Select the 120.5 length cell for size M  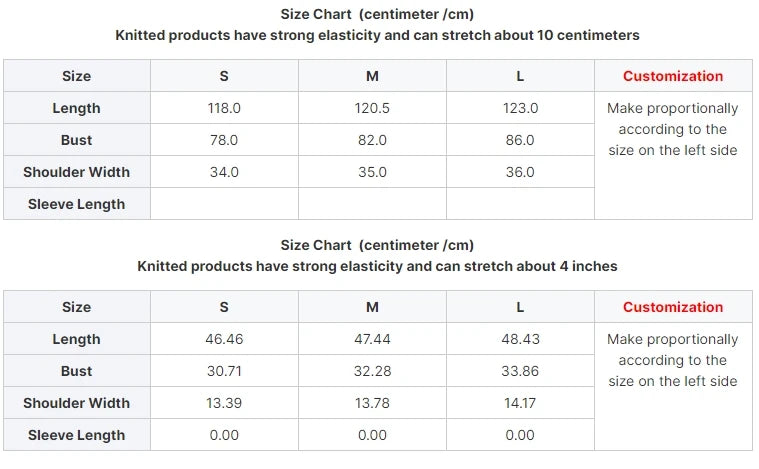click(372, 108)
